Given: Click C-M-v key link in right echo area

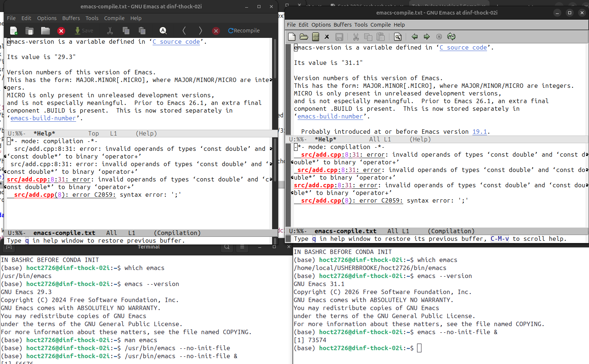Looking at the screenshot, I should pos(500,239).
